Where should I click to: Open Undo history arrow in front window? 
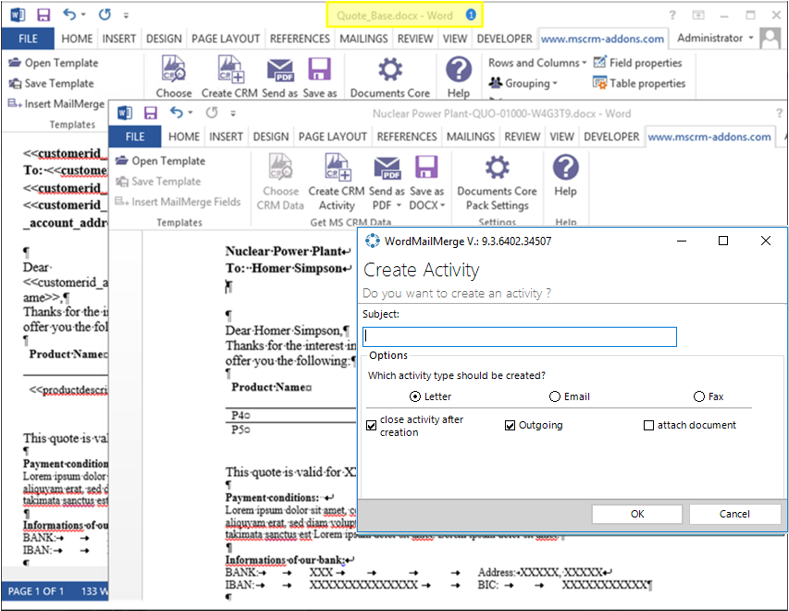(x=190, y=113)
